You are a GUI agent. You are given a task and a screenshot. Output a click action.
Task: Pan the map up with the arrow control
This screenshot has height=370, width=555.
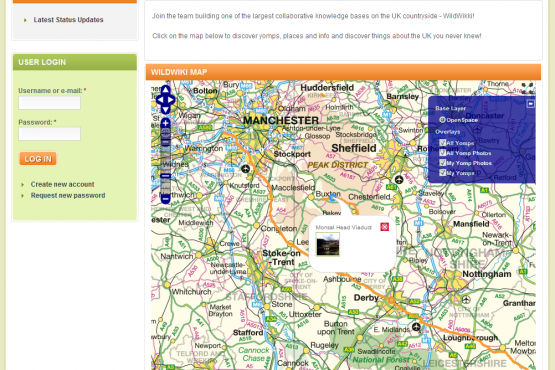click(165, 90)
